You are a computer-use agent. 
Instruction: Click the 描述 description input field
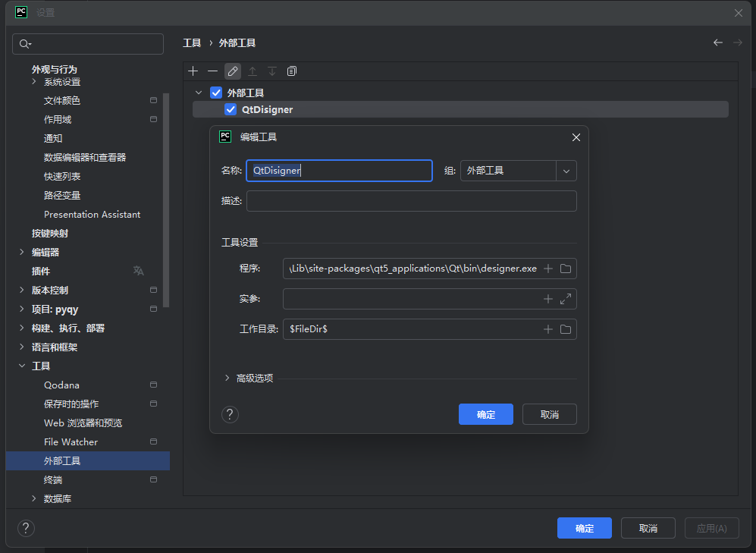click(x=411, y=201)
